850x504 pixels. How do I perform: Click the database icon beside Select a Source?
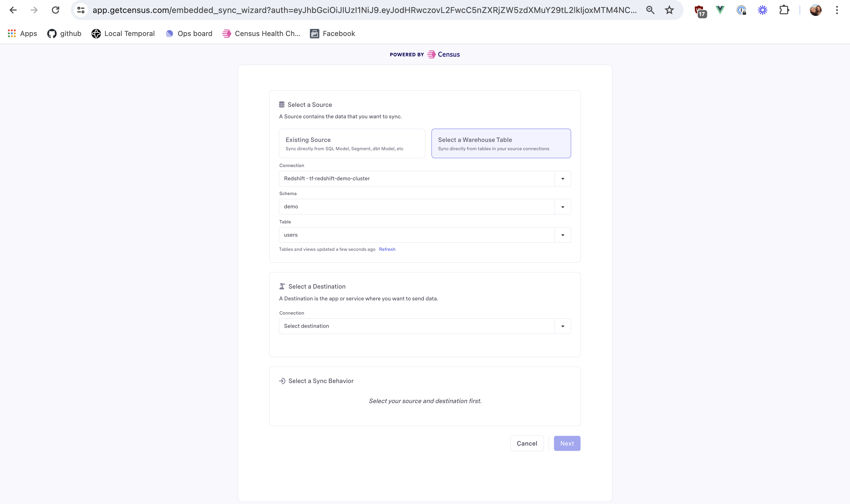pos(282,104)
